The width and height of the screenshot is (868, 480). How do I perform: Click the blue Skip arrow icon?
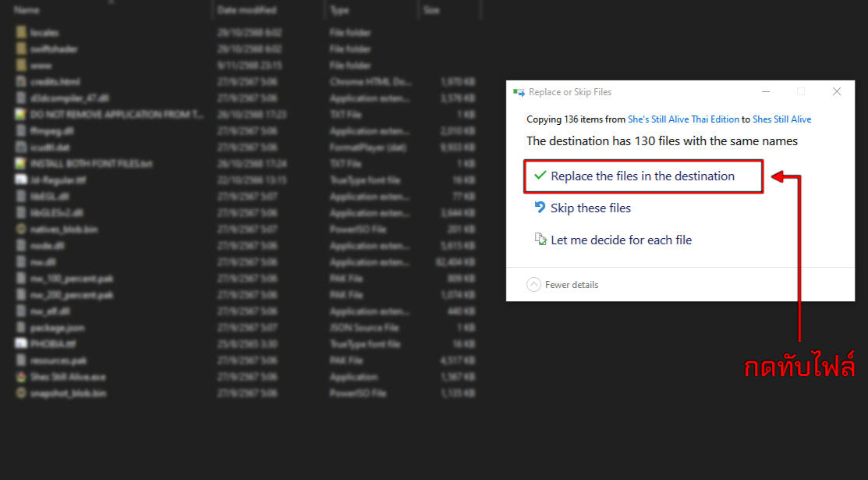tap(540, 208)
